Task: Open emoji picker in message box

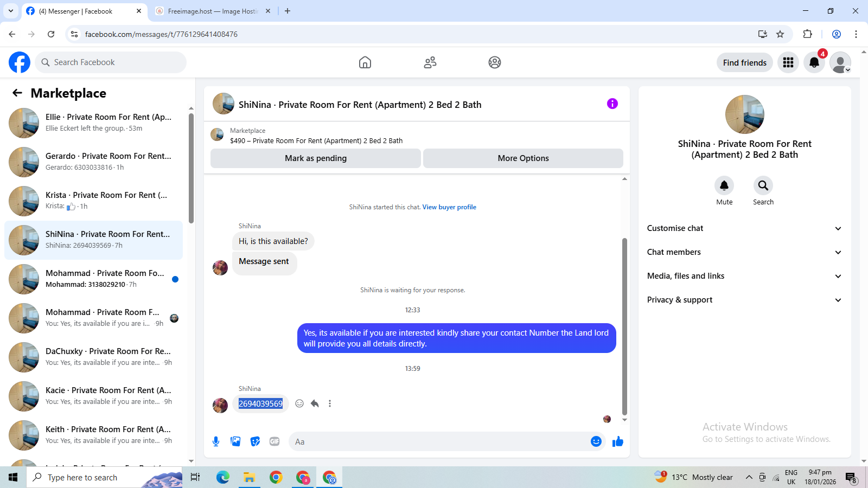Action: pyautogui.click(x=596, y=441)
